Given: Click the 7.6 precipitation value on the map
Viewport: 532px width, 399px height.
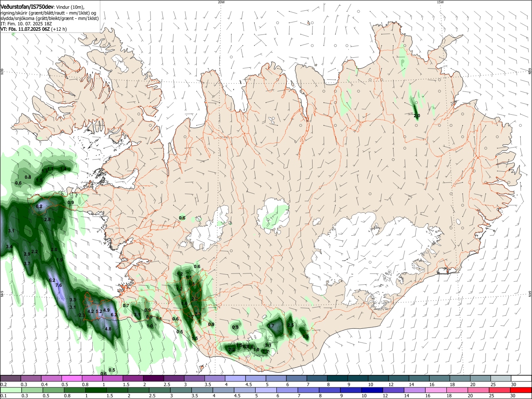Looking at the screenshot, I should point(59,285).
